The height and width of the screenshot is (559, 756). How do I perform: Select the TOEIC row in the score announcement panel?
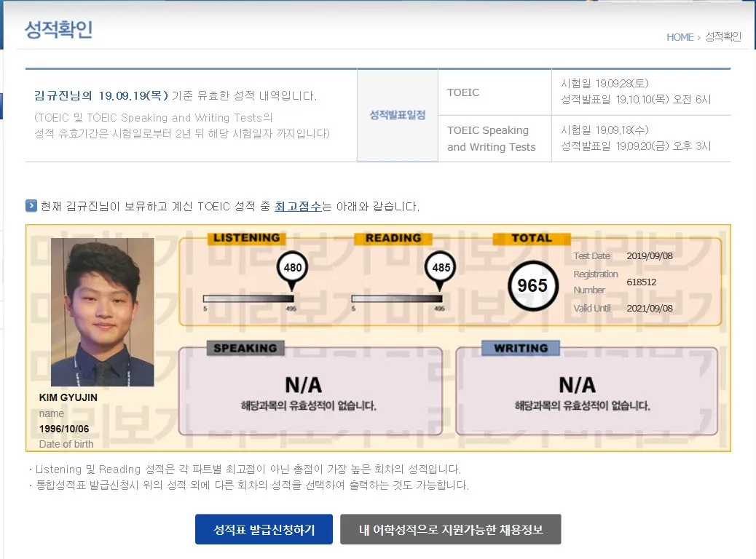pos(495,92)
